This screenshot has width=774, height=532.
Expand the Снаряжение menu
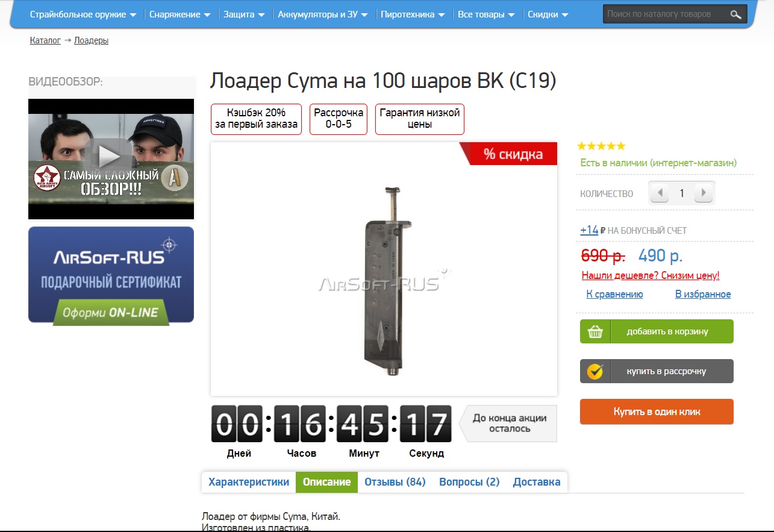click(x=179, y=14)
